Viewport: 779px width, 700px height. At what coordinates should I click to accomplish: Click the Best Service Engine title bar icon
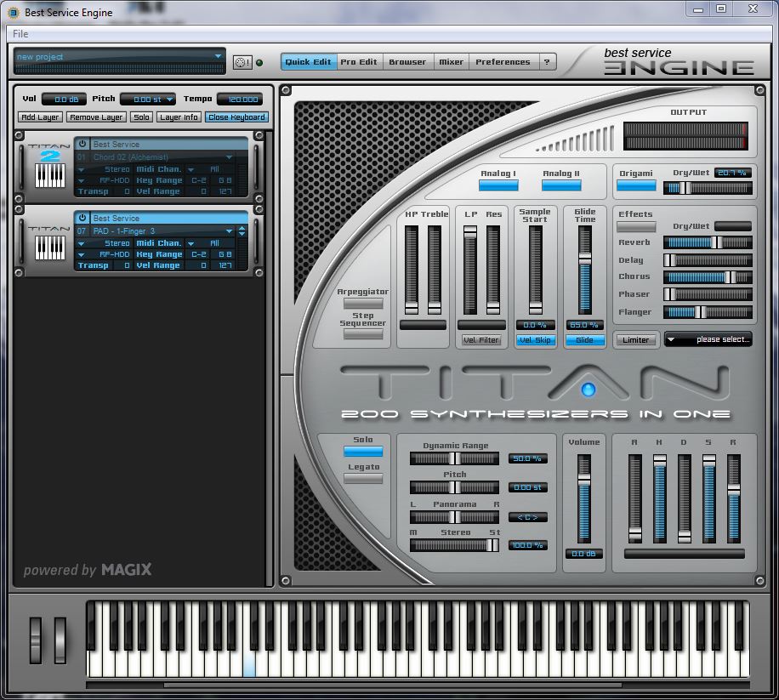tap(13, 13)
